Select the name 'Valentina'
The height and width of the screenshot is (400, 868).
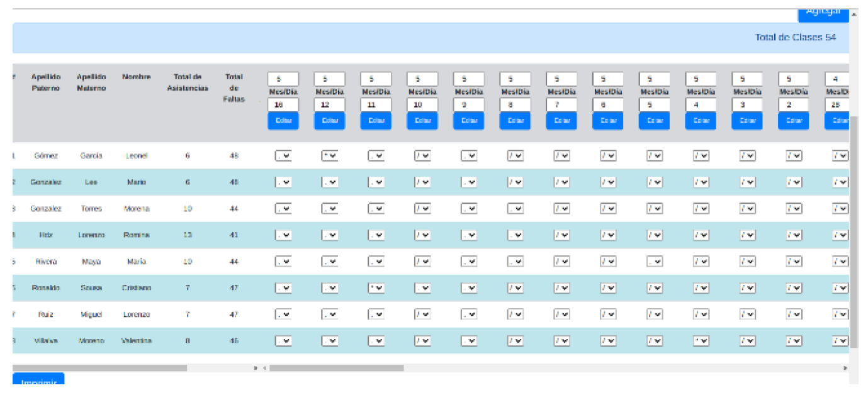pos(137,341)
